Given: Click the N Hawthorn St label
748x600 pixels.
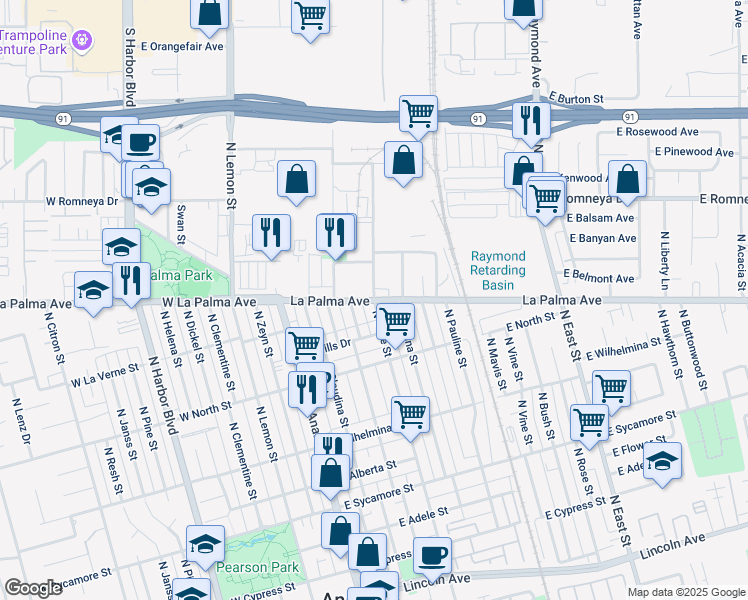Looking at the screenshot, I should click(668, 344).
